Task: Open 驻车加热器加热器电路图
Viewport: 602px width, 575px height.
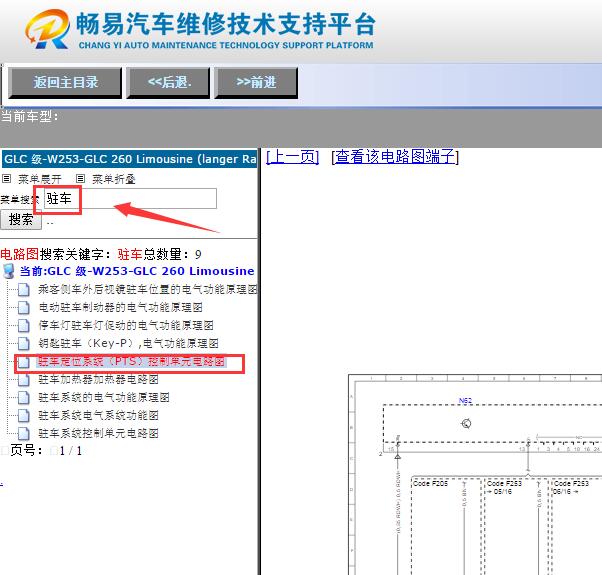Action: click(98, 380)
